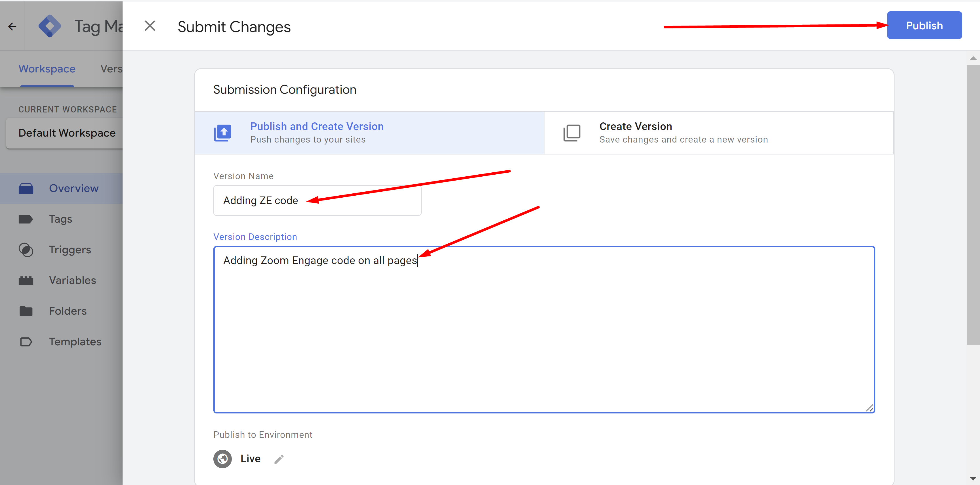This screenshot has height=485, width=980.
Task: Open the Folders section
Action: [x=61, y=311]
